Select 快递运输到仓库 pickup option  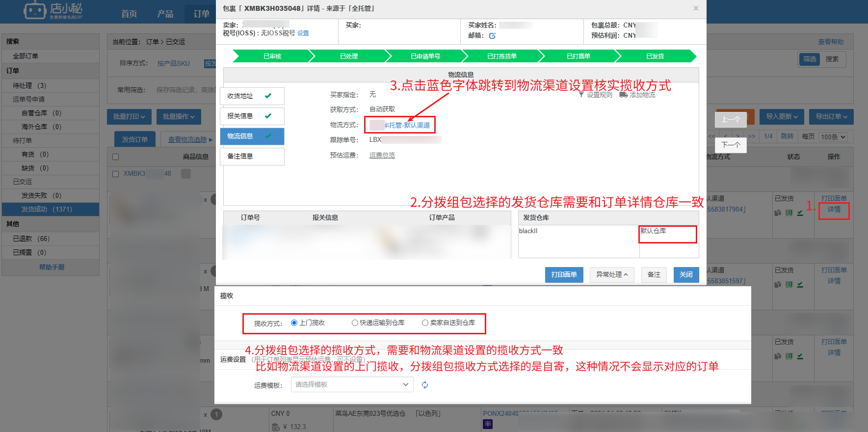(x=355, y=323)
